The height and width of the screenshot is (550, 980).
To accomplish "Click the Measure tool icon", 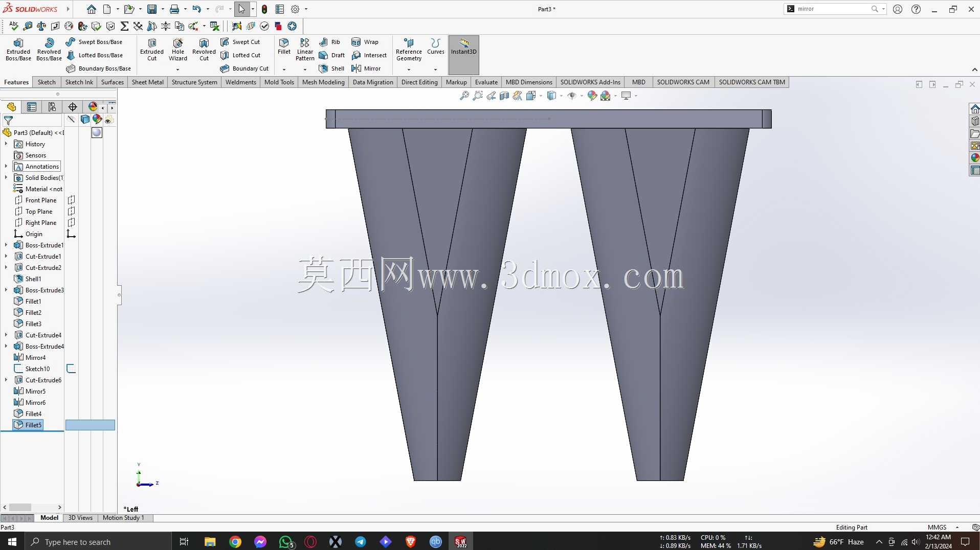I will tap(28, 26).
